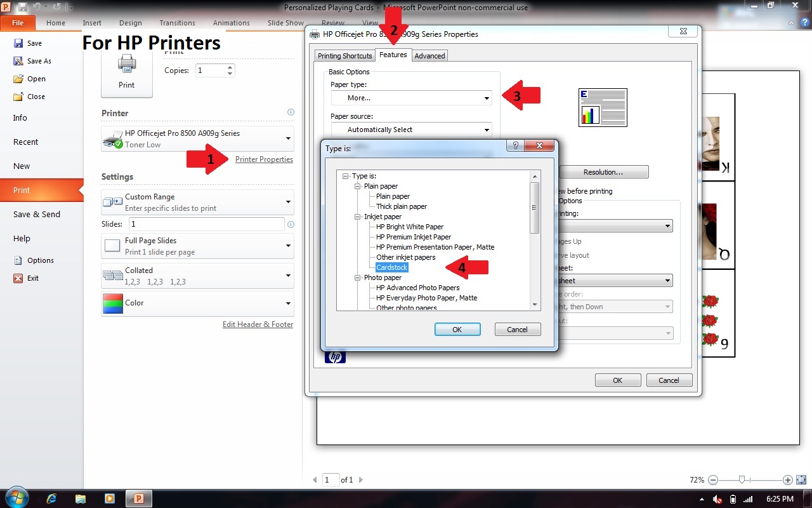
Task: Open Printer Properties link
Action: tap(264, 159)
